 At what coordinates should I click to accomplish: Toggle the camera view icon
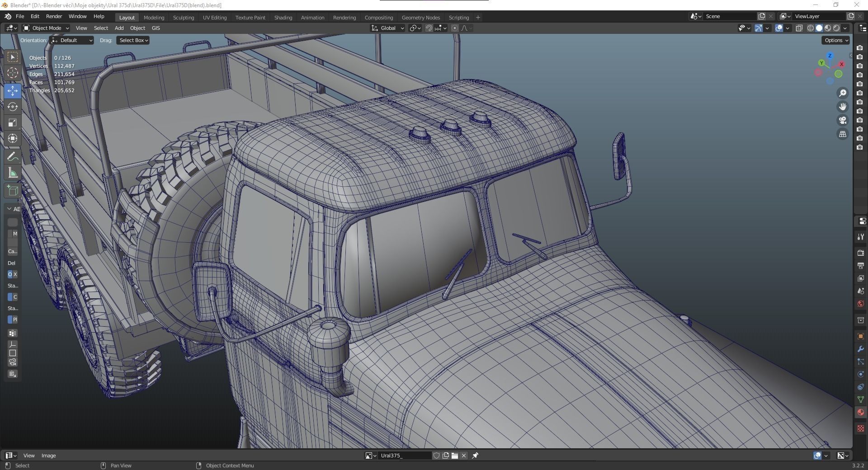tap(843, 120)
